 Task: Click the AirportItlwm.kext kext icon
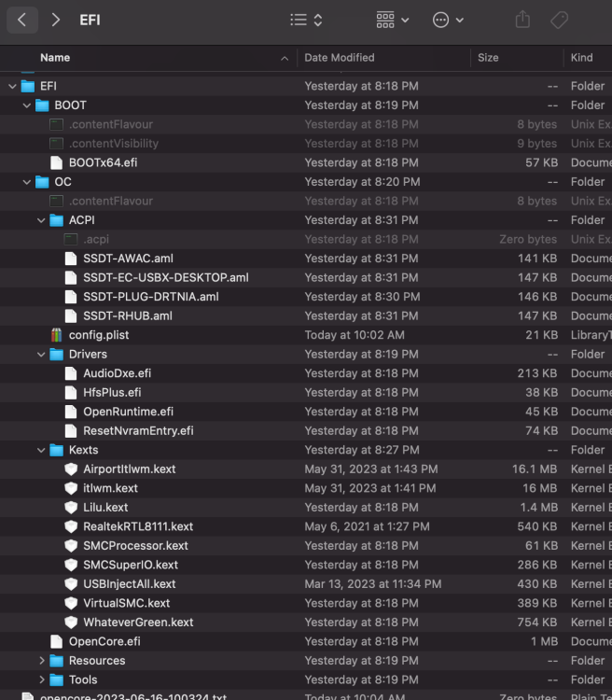pos(71,469)
